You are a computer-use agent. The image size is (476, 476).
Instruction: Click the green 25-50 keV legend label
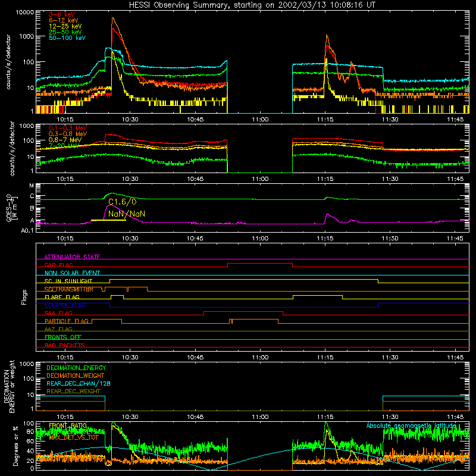click(x=65, y=32)
